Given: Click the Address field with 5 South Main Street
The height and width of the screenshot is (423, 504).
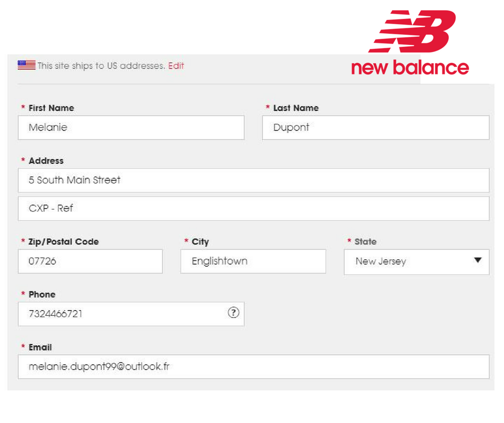Looking at the screenshot, I should click(254, 180).
